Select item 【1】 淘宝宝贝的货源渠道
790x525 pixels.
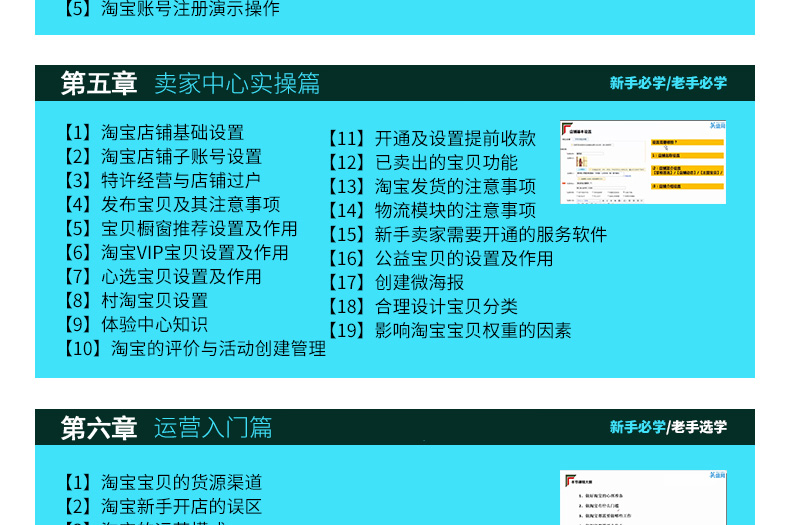click(162, 482)
